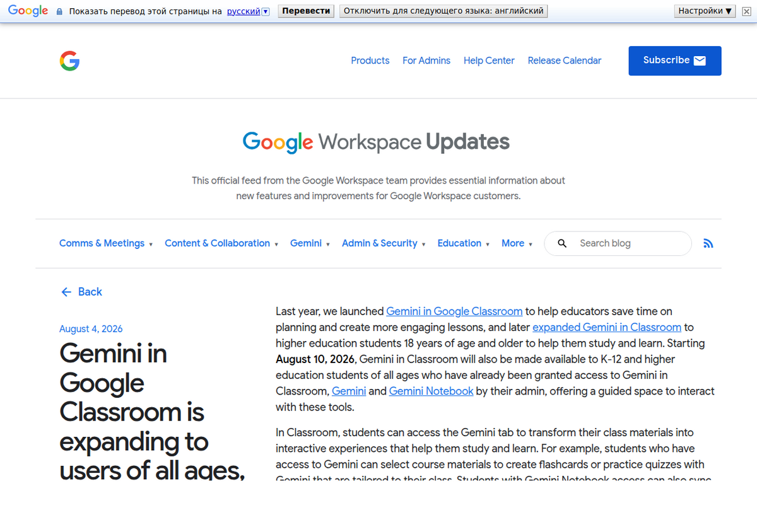Click the lock icon in translate bar
The image size is (757, 532).
point(59,11)
